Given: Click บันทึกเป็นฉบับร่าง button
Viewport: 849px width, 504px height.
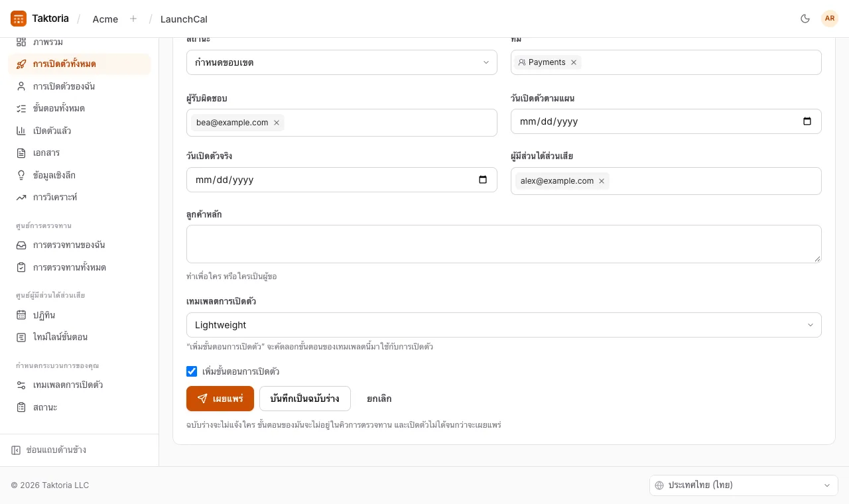Looking at the screenshot, I should [305, 399].
